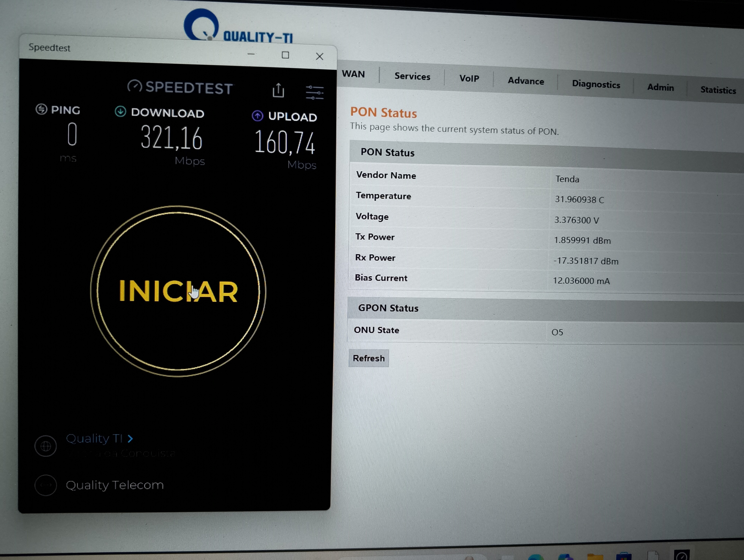Select the VoIP tab
The width and height of the screenshot is (744, 560).
point(469,79)
